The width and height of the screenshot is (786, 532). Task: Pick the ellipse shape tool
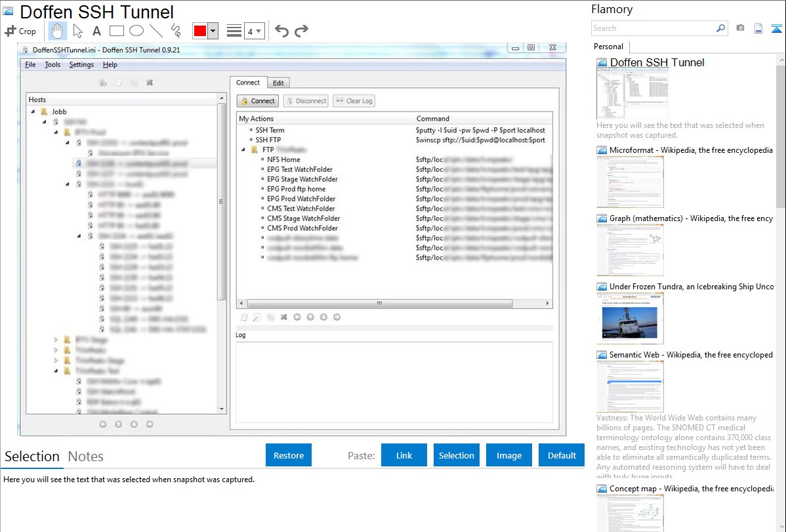click(x=136, y=31)
